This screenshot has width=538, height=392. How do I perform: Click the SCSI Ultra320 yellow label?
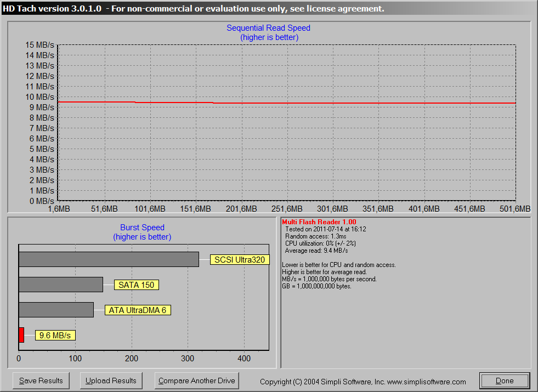pos(240,260)
